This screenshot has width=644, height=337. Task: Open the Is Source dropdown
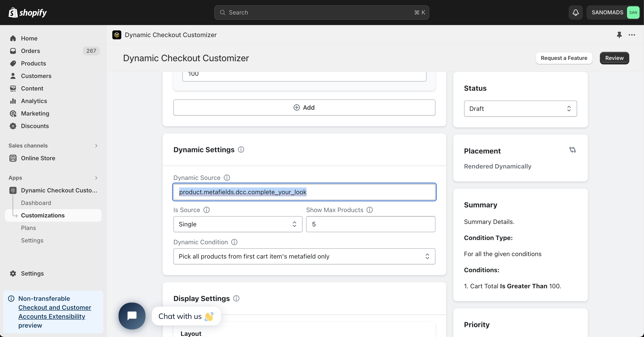pos(238,224)
